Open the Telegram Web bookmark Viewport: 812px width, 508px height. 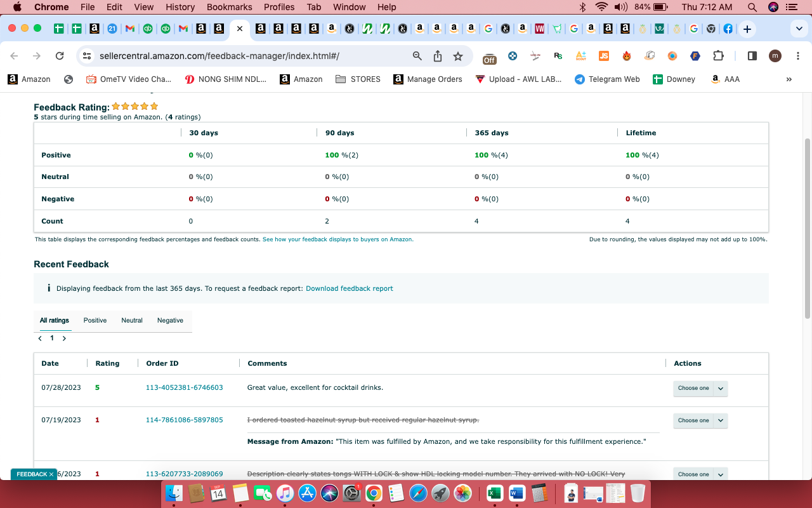tap(607, 79)
